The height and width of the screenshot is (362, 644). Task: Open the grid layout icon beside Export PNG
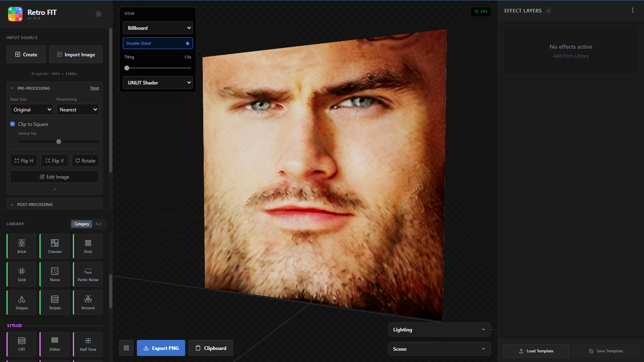126,348
